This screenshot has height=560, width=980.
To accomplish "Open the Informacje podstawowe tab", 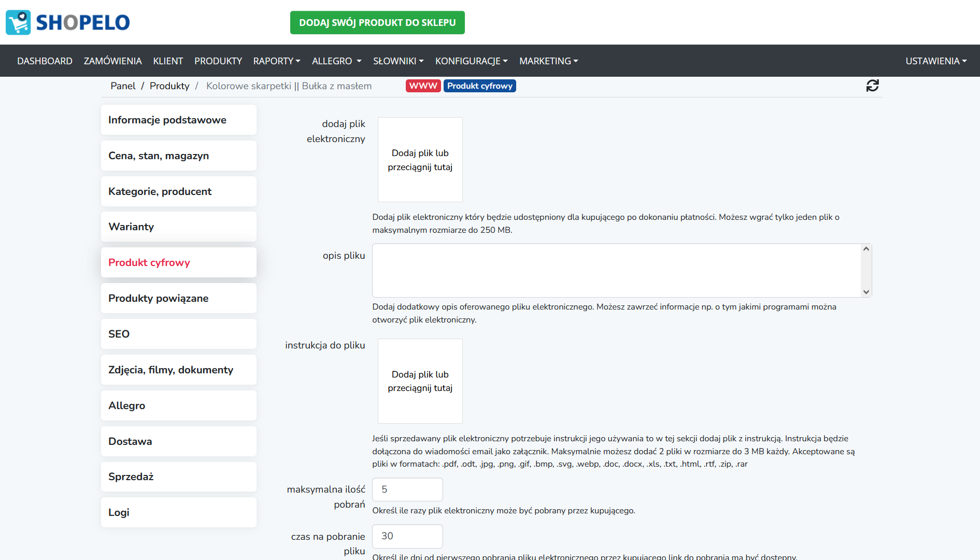I will [x=179, y=120].
